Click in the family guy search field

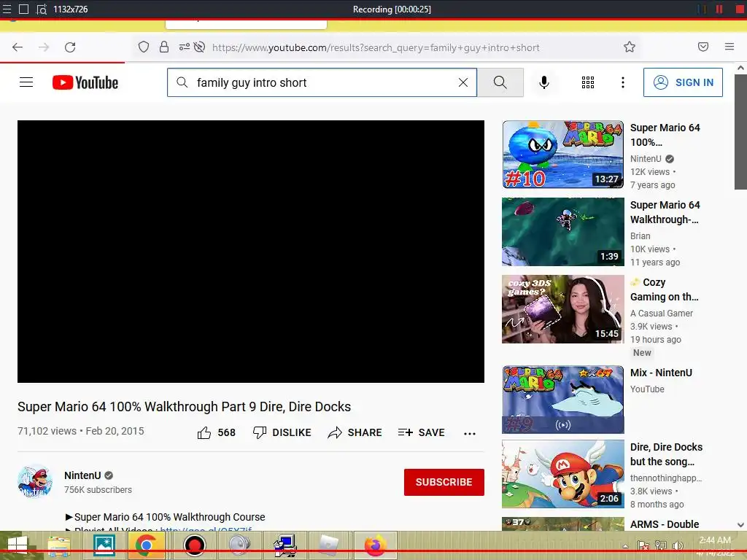tap(322, 82)
